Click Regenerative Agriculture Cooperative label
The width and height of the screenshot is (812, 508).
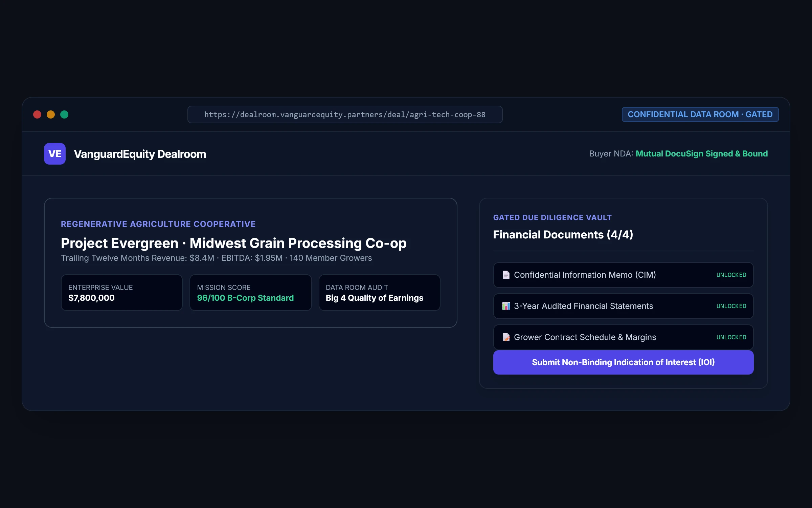pyautogui.click(x=158, y=224)
